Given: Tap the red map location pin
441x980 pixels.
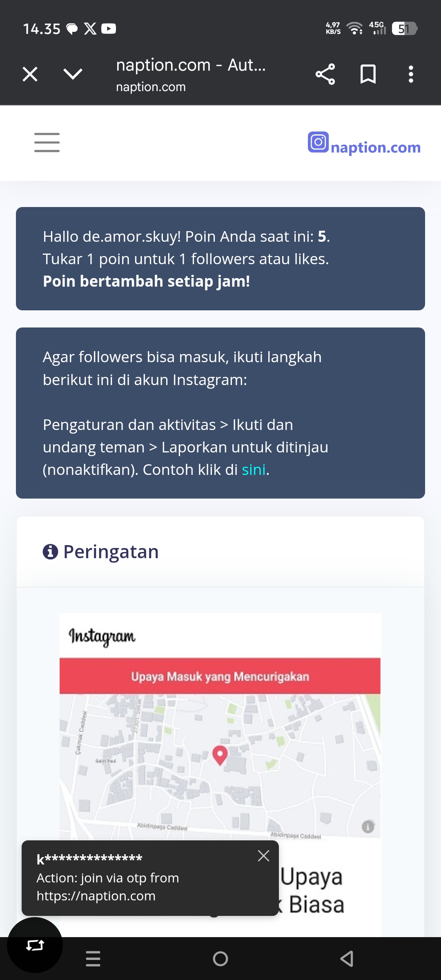Looking at the screenshot, I should [220, 755].
